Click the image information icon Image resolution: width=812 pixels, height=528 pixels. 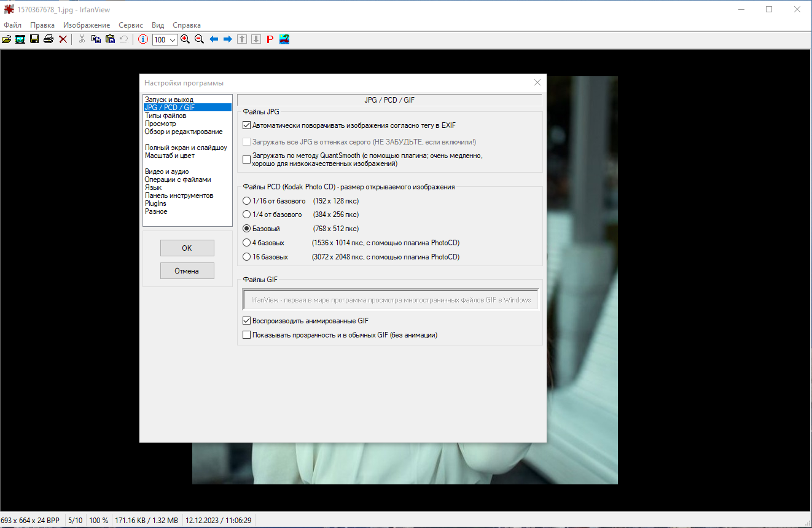point(143,39)
